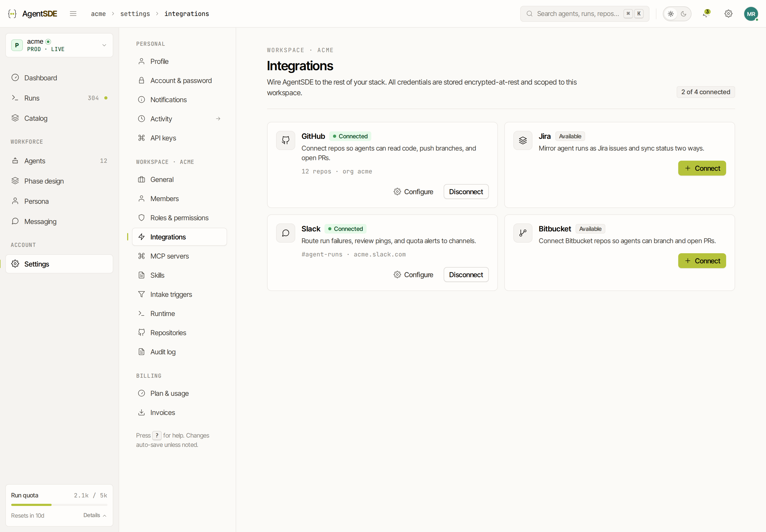This screenshot has height=532, width=766.
Task: Click the MCP servers command icon
Action: (141, 256)
